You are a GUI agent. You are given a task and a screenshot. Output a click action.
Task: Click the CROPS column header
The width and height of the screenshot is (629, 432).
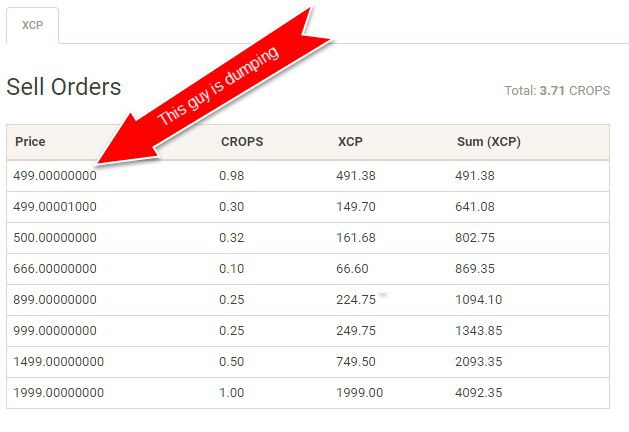pos(242,142)
